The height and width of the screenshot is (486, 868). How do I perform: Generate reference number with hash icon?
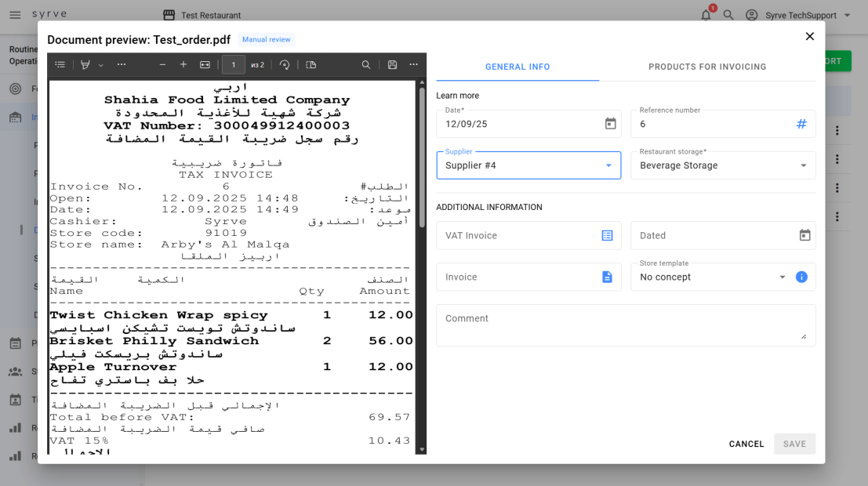(801, 124)
